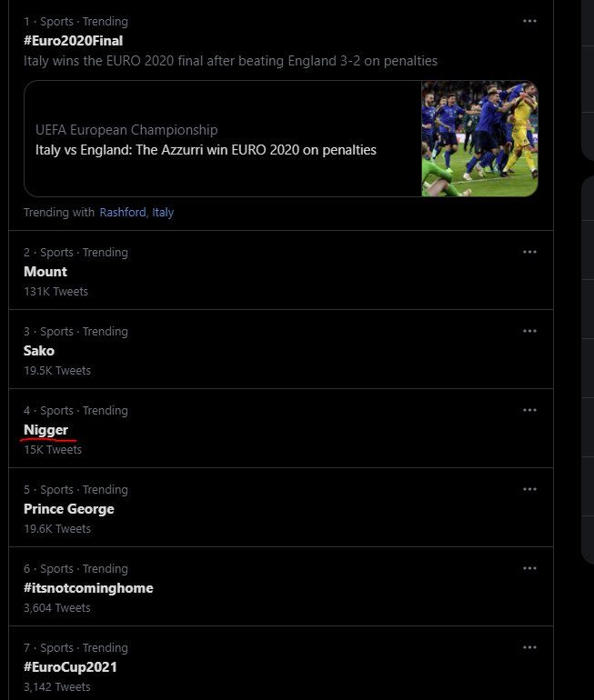Screen dimensions: 594x700
Task: Open three-dot menu for Prince George trend
Action: (529, 489)
